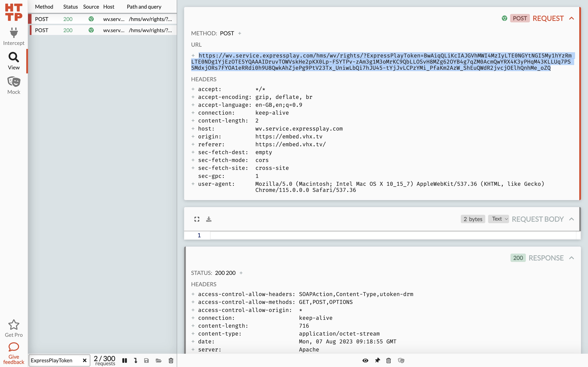This screenshot has width=588, height=367.
Task: Open the Text format dropdown
Action: [x=498, y=219]
